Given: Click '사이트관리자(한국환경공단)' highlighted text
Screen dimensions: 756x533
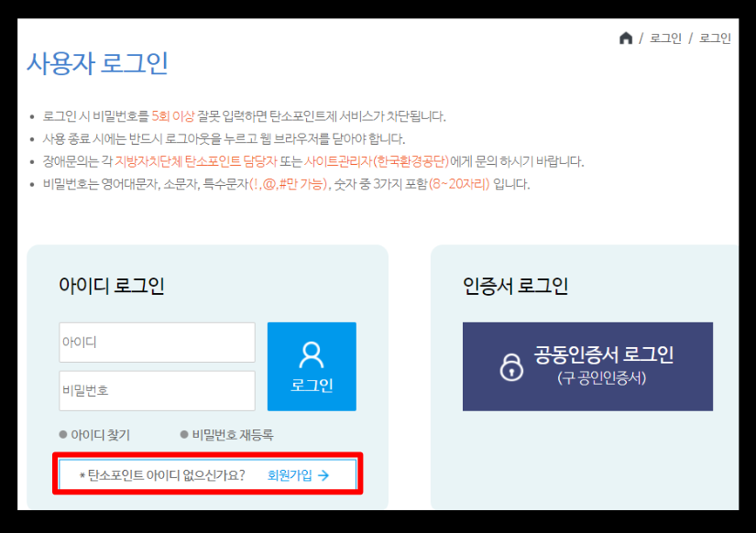Looking at the screenshot, I should (377, 161).
